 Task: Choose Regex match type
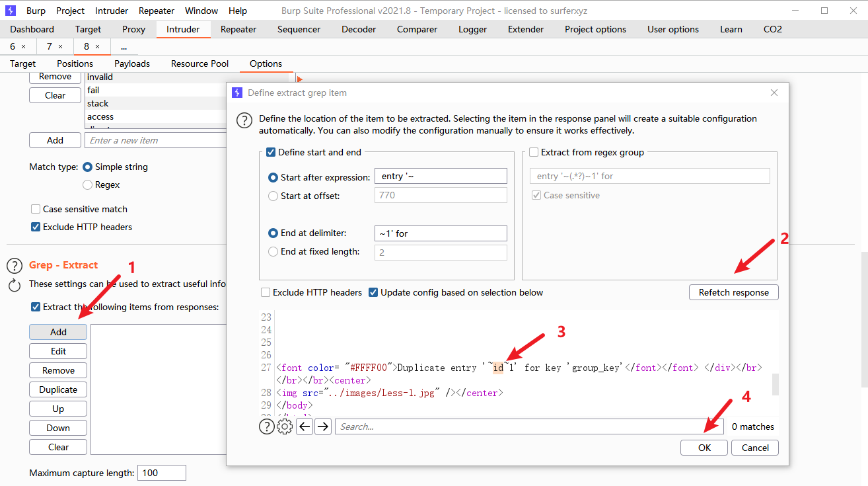[87, 184]
